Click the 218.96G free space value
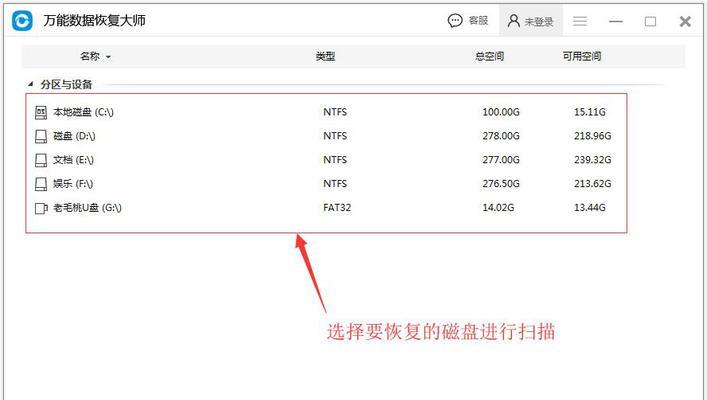The height and width of the screenshot is (400, 707). pyautogui.click(x=592, y=136)
